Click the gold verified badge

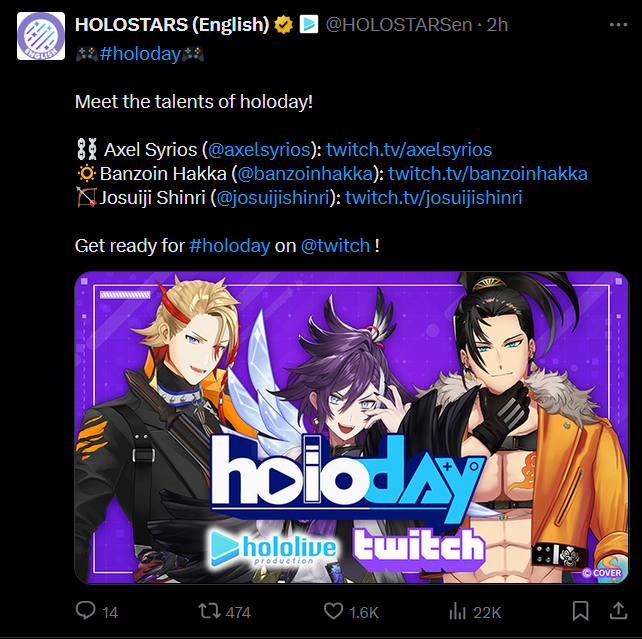pos(283,25)
